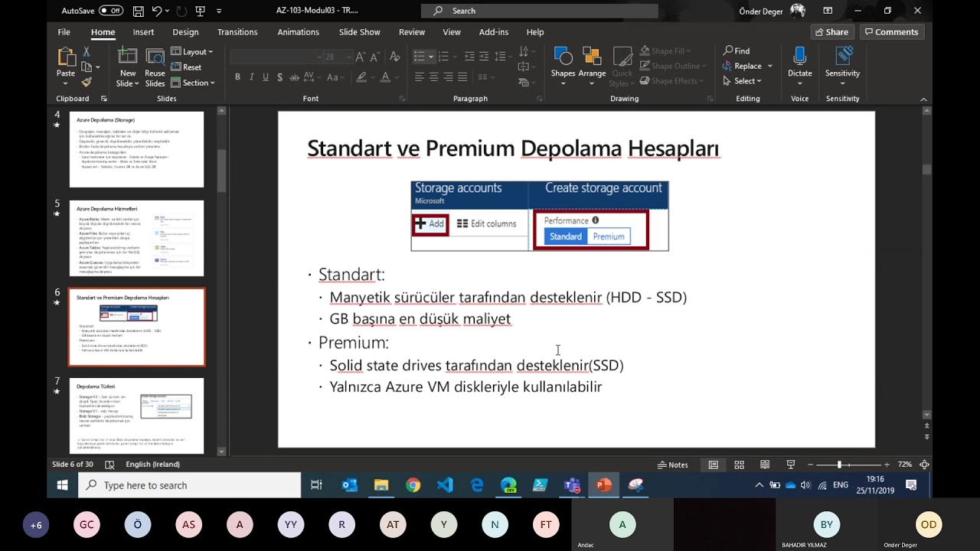The width and height of the screenshot is (980, 551).
Task: Select slide 7 thumbnail Depolama Türleri
Action: click(x=137, y=416)
